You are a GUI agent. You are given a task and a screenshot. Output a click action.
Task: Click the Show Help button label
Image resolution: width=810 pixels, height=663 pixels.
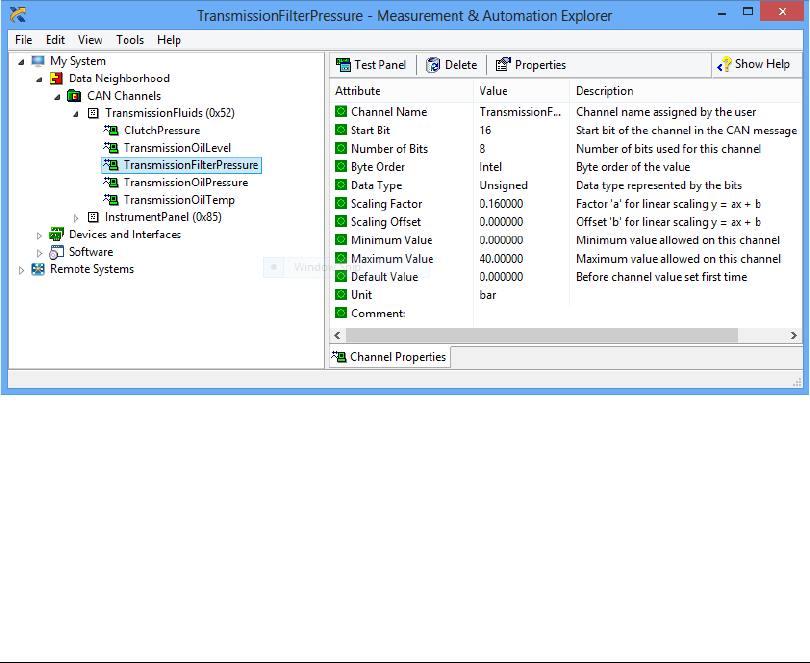point(762,64)
